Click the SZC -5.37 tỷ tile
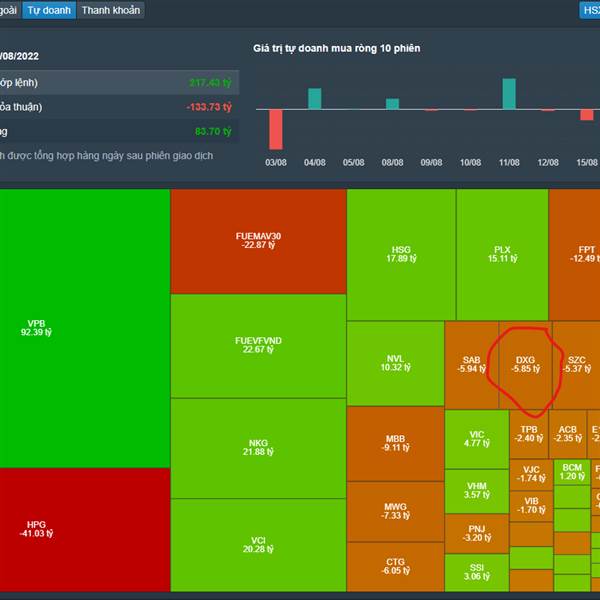 point(577,365)
